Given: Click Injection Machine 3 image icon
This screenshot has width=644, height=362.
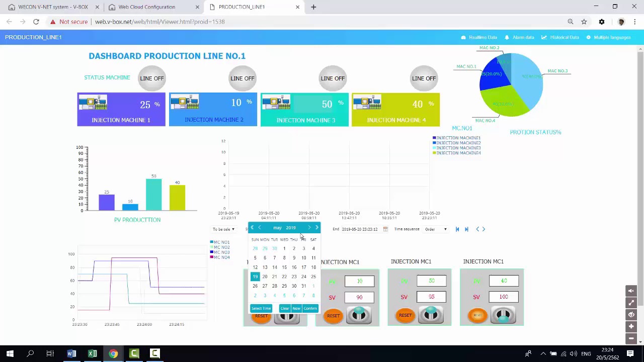Looking at the screenshot, I should tap(276, 103).
